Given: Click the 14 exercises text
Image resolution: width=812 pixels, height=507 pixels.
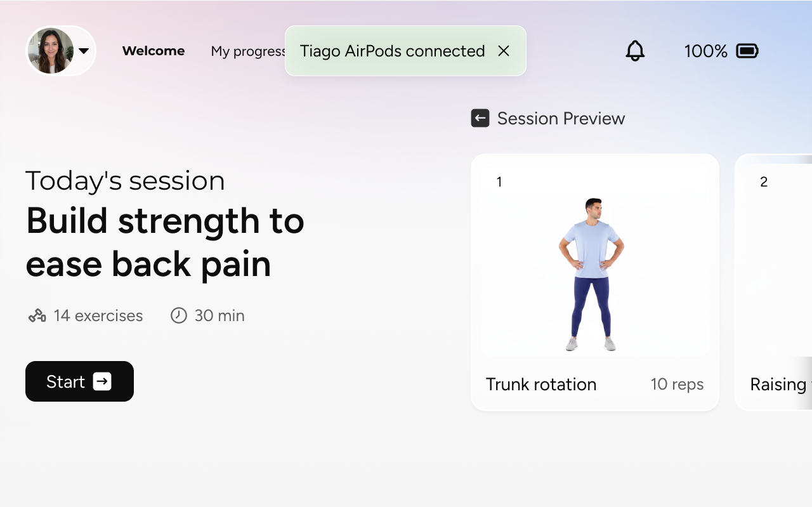Looking at the screenshot, I should coord(98,315).
